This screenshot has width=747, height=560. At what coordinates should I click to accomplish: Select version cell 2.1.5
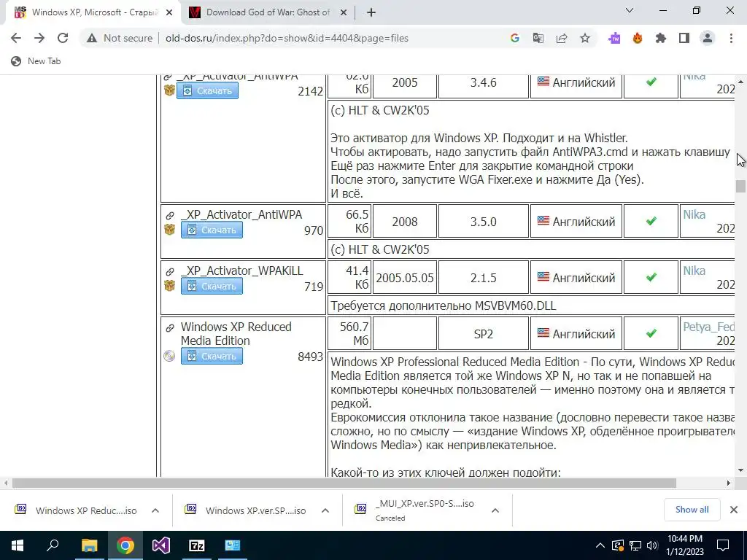point(484,278)
